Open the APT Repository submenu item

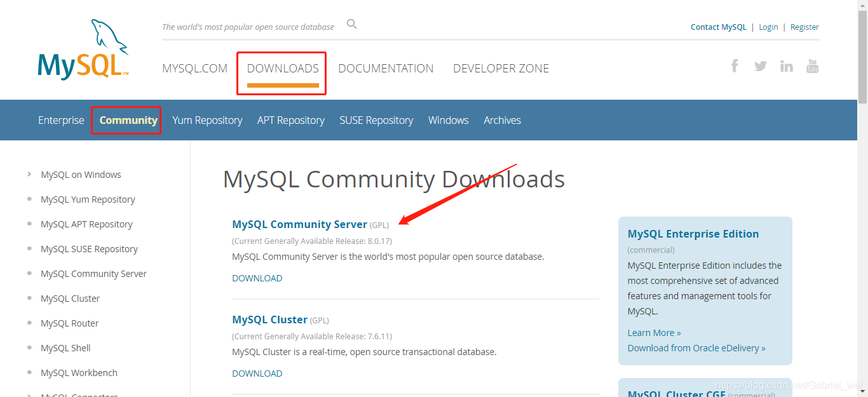pyautogui.click(x=291, y=120)
